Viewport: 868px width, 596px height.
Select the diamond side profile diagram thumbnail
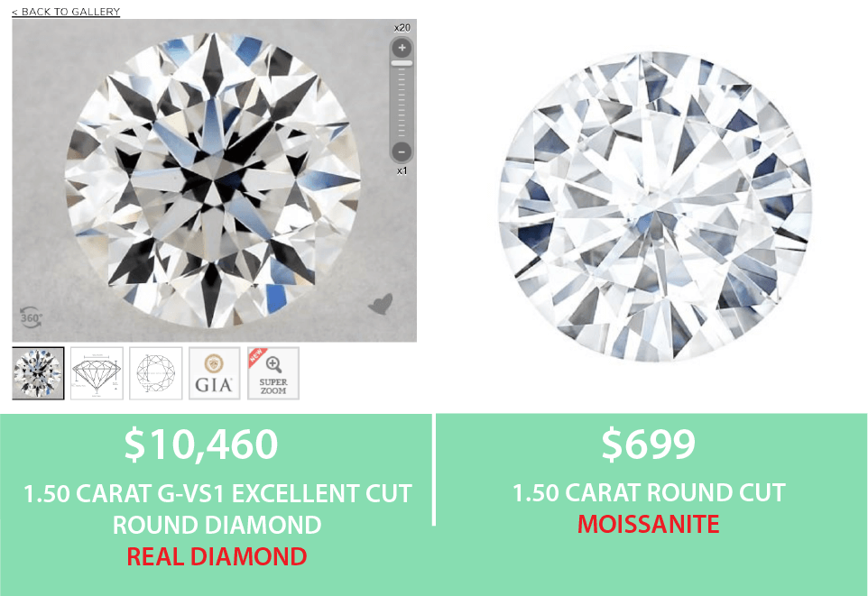point(97,373)
